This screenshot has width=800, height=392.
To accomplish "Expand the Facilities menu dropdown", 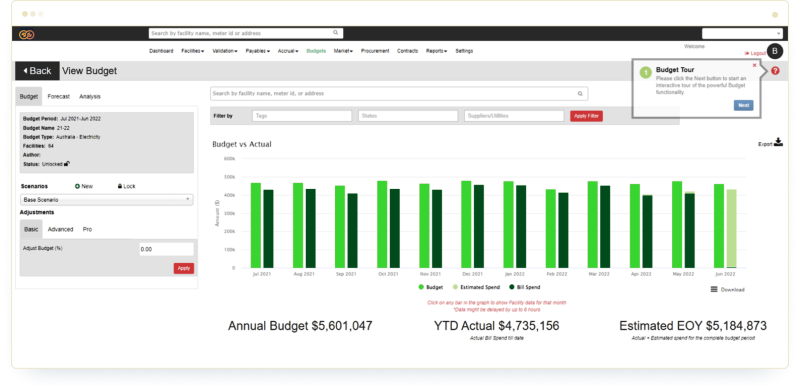I will [x=192, y=51].
